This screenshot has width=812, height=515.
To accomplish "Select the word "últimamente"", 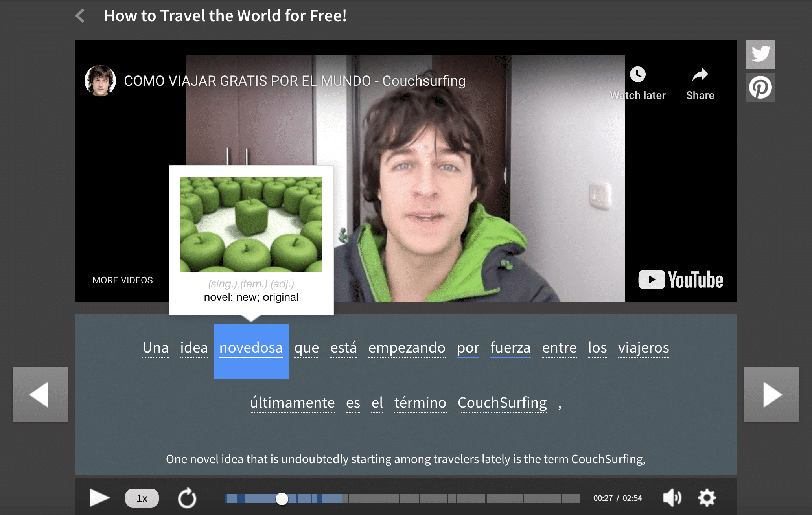I will [293, 403].
